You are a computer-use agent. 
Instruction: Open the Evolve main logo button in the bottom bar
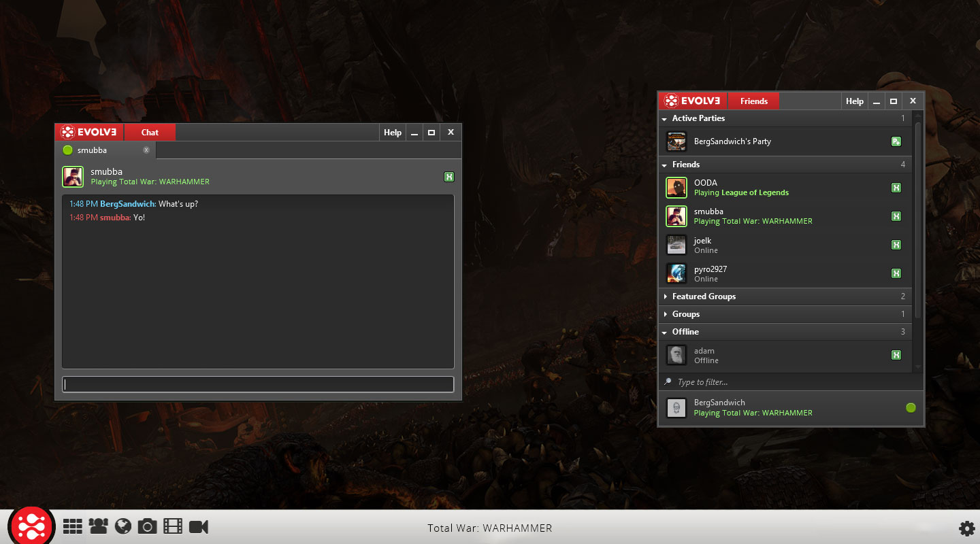tap(31, 526)
